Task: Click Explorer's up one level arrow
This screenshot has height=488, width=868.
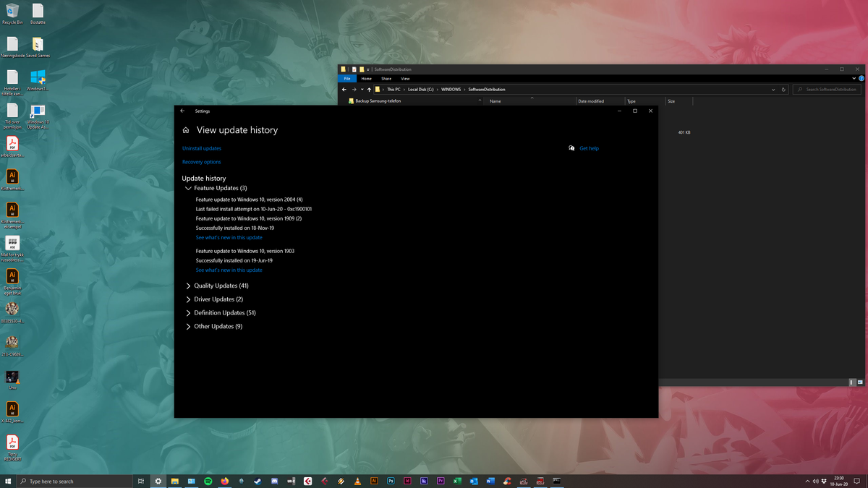Action: pos(369,90)
